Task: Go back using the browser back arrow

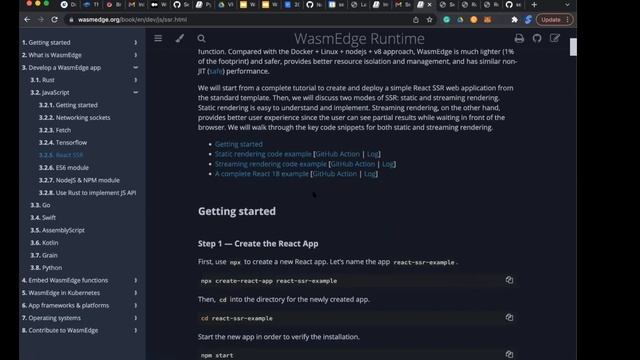Action: point(27,20)
